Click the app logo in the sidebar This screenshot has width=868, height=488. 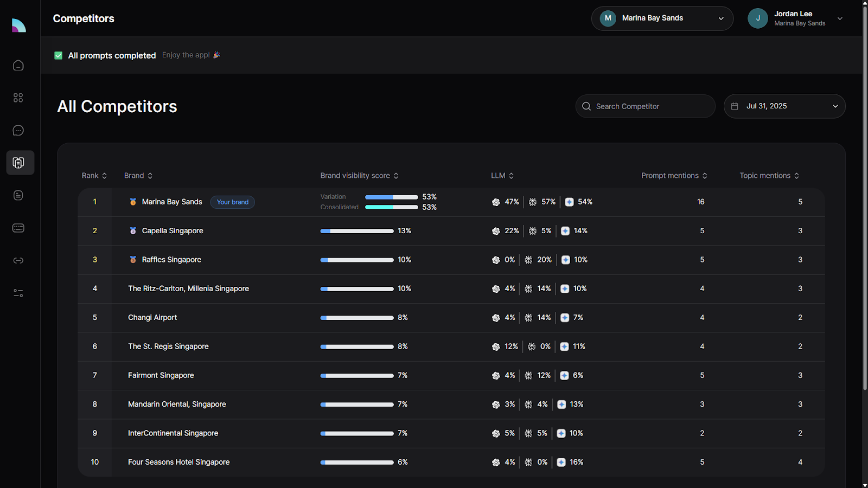coord(19,25)
